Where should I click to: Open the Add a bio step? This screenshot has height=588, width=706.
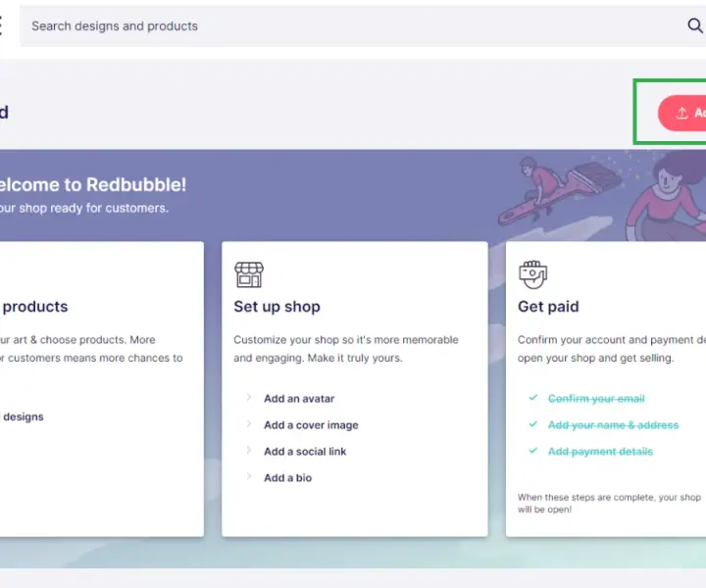pos(287,478)
